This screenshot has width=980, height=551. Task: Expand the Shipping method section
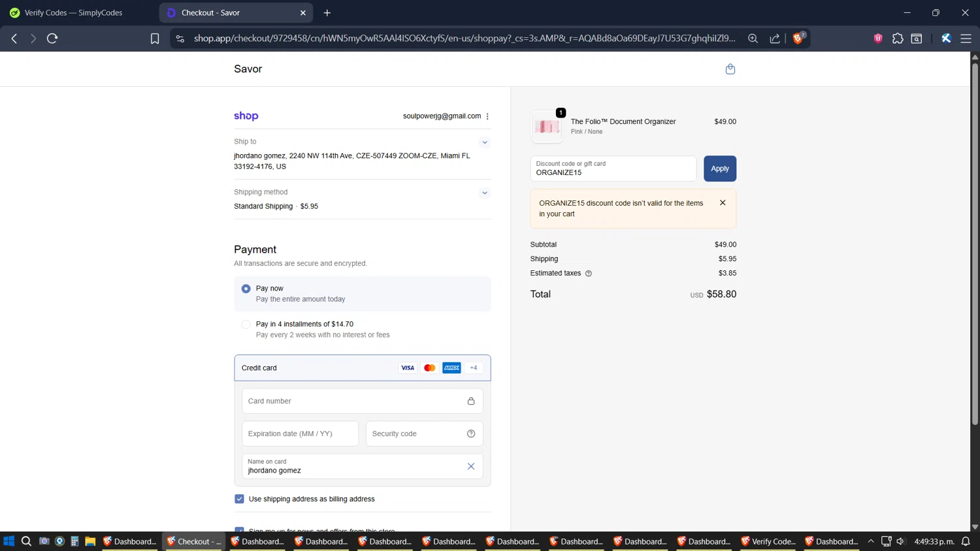click(485, 193)
